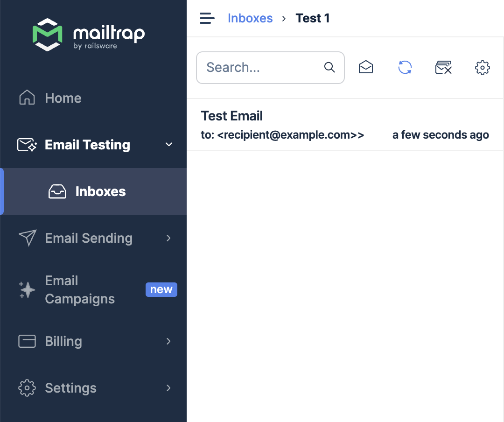Open inbox settings gear icon
This screenshot has width=504, height=422.
(x=482, y=68)
